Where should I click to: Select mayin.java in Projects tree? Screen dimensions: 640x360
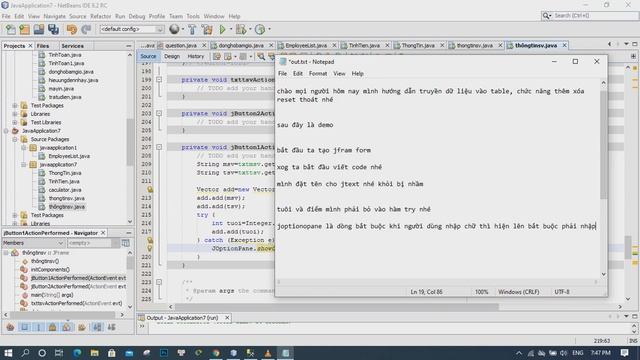coord(61,89)
